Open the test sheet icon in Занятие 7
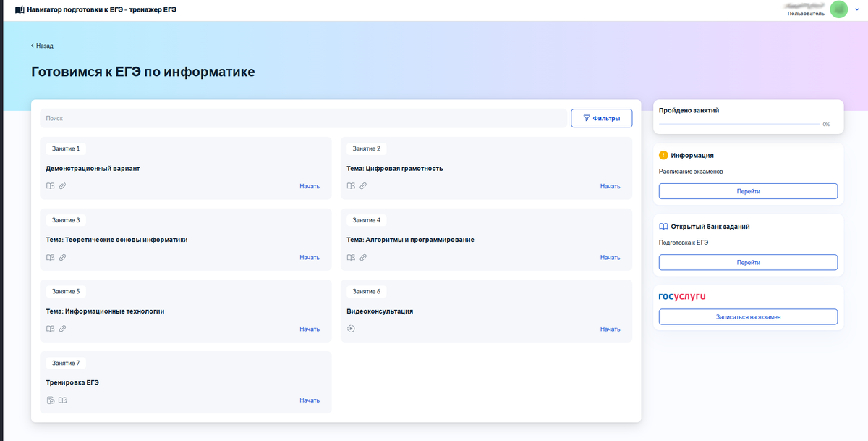The width and height of the screenshot is (868, 441). pos(49,399)
